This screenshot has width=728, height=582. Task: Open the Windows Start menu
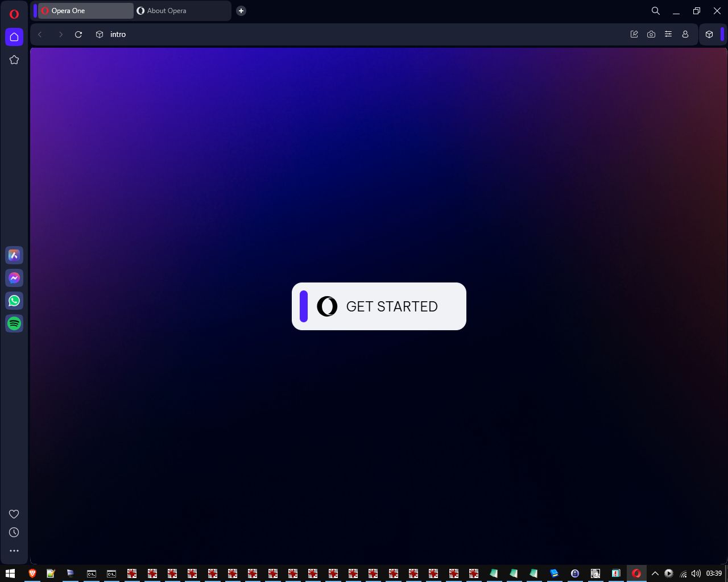click(x=10, y=573)
